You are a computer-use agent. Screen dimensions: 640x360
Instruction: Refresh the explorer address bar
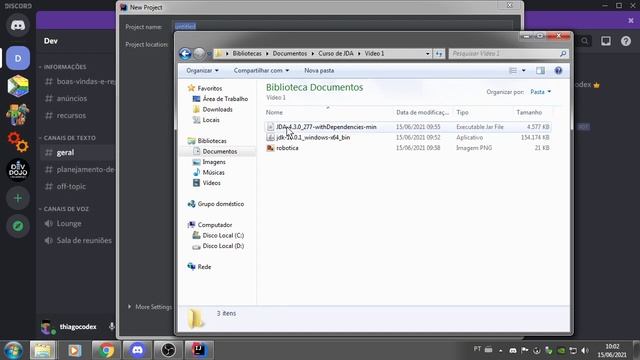coord(439,53)
